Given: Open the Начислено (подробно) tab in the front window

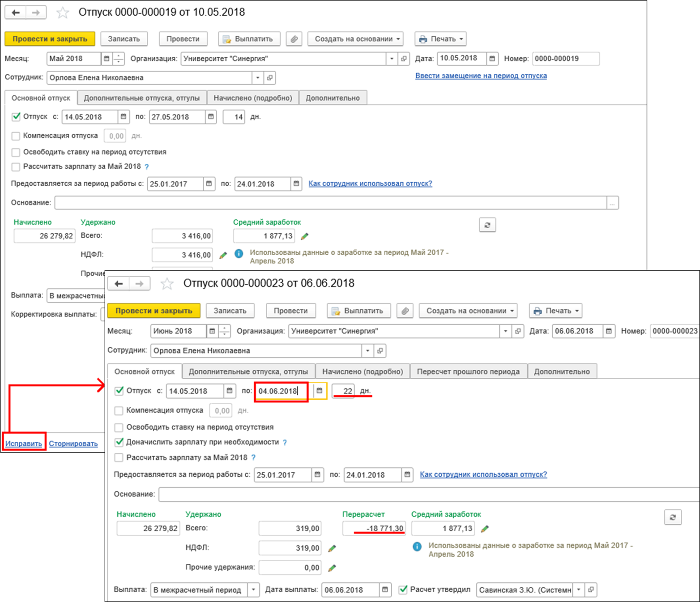Looking at the screenshot, I should [x=363, y=371].
